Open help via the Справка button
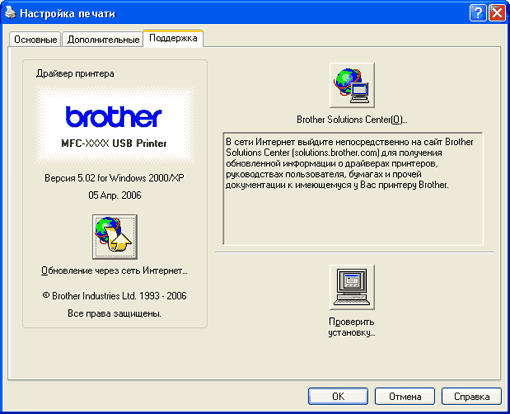Screen dimensions: 510x414 point(471,396)
